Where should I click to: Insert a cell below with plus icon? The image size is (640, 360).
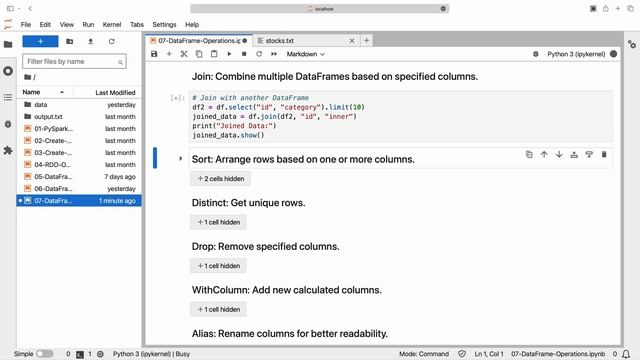(169, 54)
